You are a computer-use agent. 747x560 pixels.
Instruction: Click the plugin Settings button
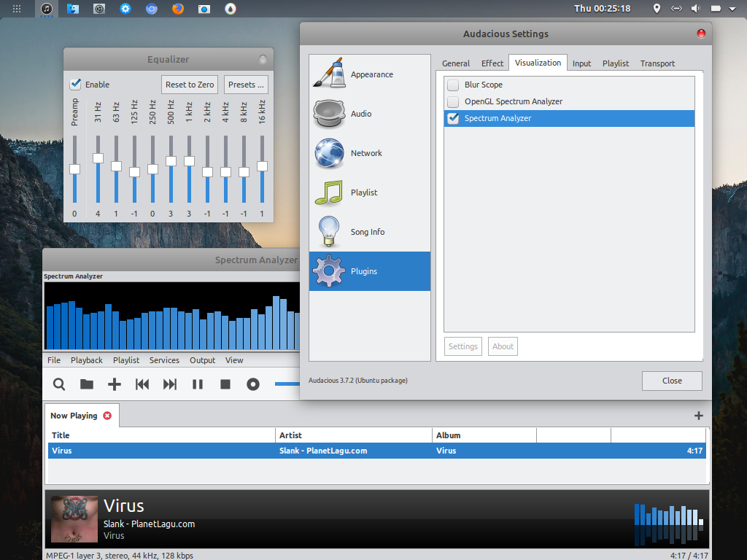463,346
